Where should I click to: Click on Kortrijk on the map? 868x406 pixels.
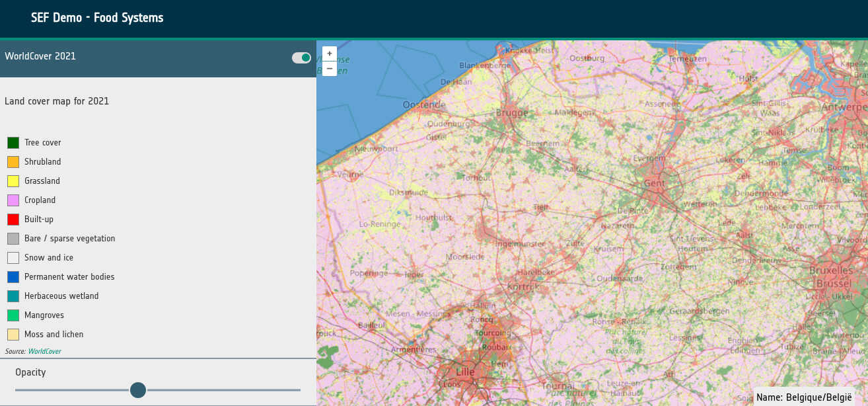pyautogui.click(x=523, y=286)
